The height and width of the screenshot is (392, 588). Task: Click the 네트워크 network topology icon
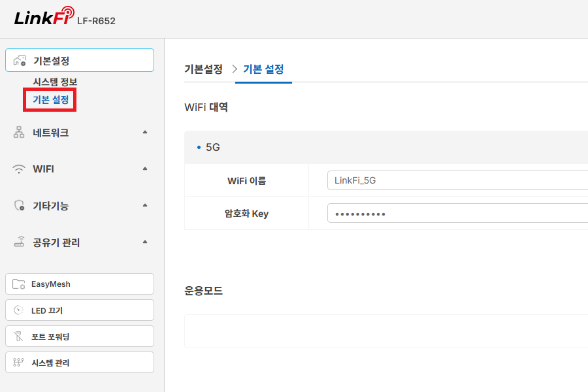(19, 132)
